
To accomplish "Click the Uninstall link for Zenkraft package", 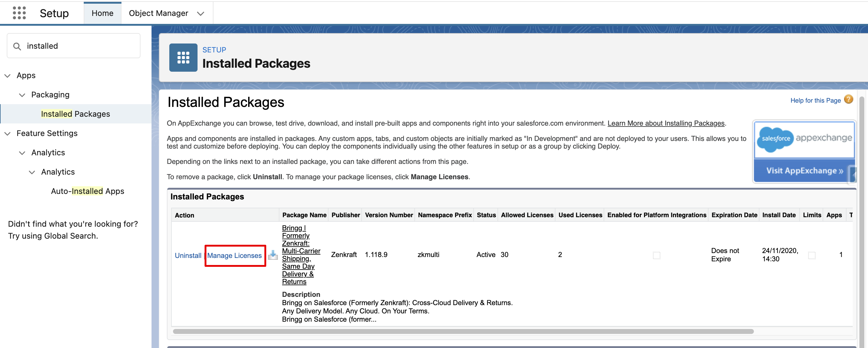I will 188,255.
